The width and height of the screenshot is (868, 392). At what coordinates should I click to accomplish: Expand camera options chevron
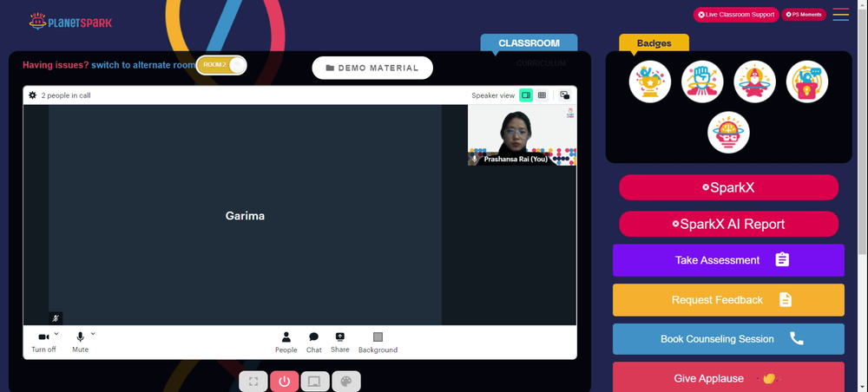[56, 334]
